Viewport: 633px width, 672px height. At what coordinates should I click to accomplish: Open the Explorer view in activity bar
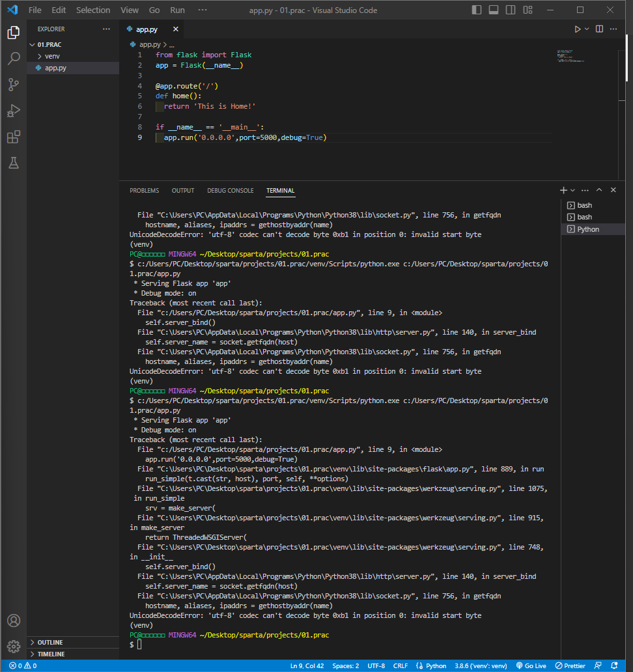[14, 33]
